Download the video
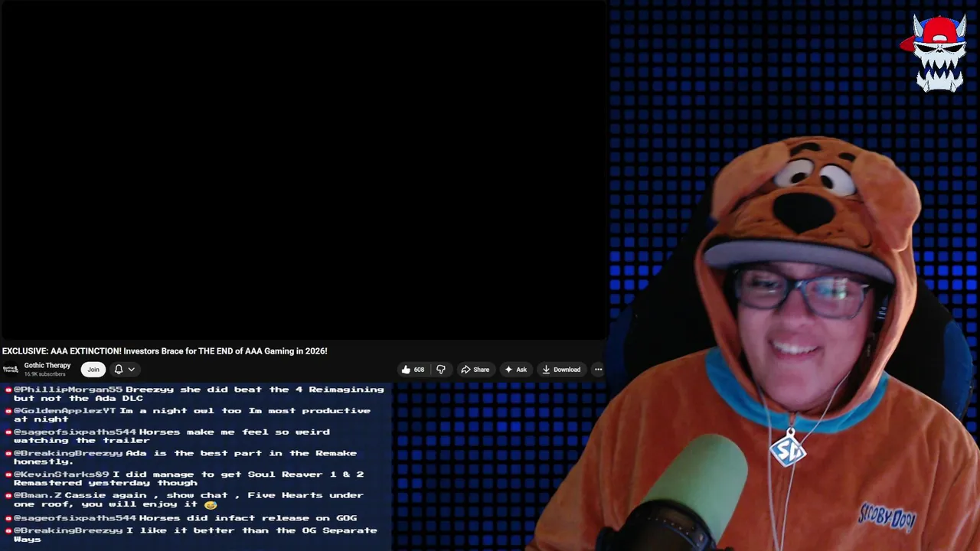The height and width of the screenshot is (551, 980). [561, 370]
